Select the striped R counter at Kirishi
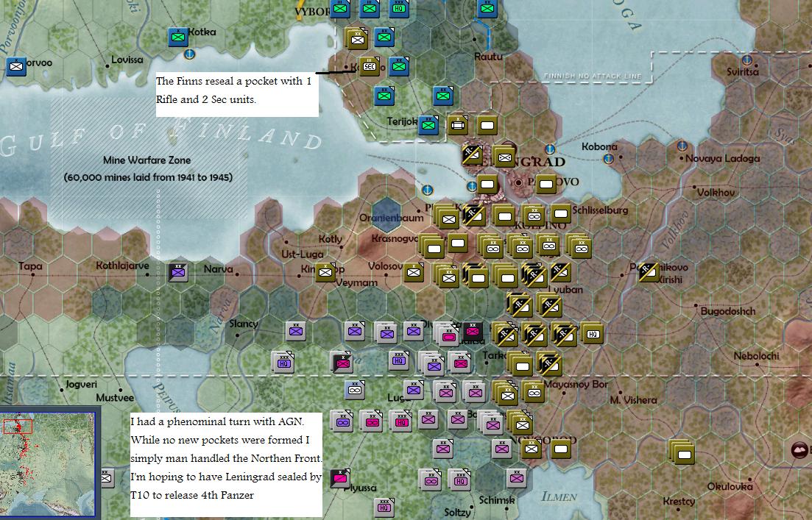This screenshot has width=812, height=520. coord(649,272)
